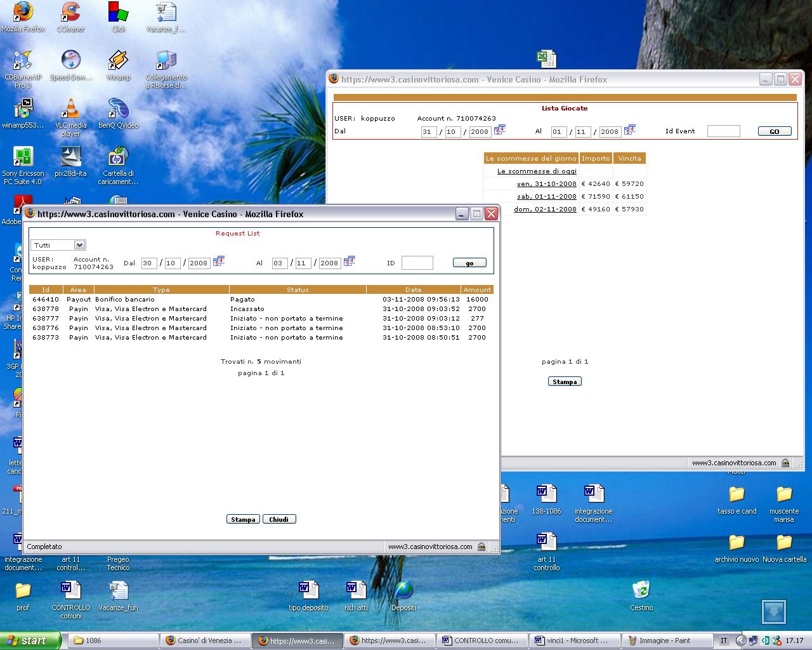The height and width of the screenshot is (650, 812).
Task: Open the Winamp desktop shortcut
Action: pyautogui.click(x=118, y=65)
